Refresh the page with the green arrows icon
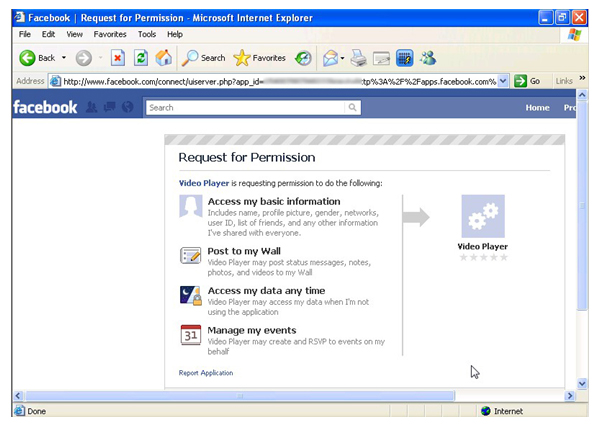599x425 pixels. tap(141, 58)
